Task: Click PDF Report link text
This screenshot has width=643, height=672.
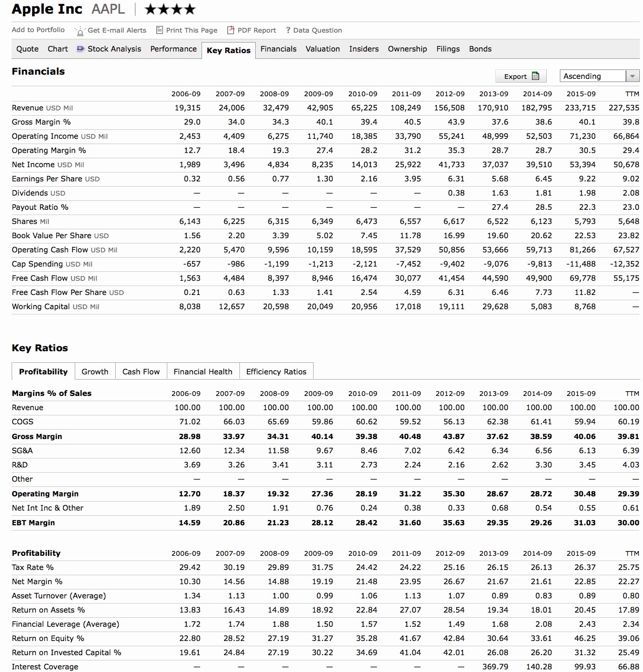Action: pyautogui.click(x=257, y=30)
